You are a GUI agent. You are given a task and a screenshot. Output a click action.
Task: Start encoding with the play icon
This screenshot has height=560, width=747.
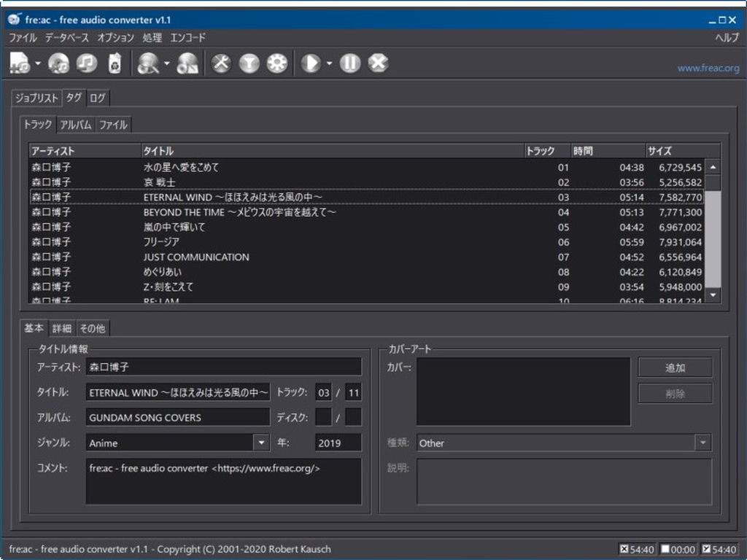[311, 63]
